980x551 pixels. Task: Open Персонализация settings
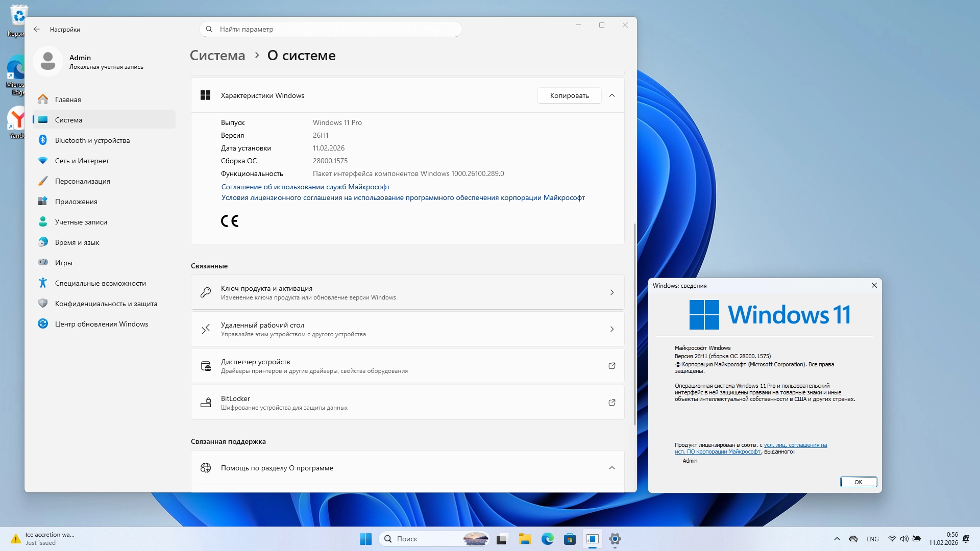pos(82,181)
